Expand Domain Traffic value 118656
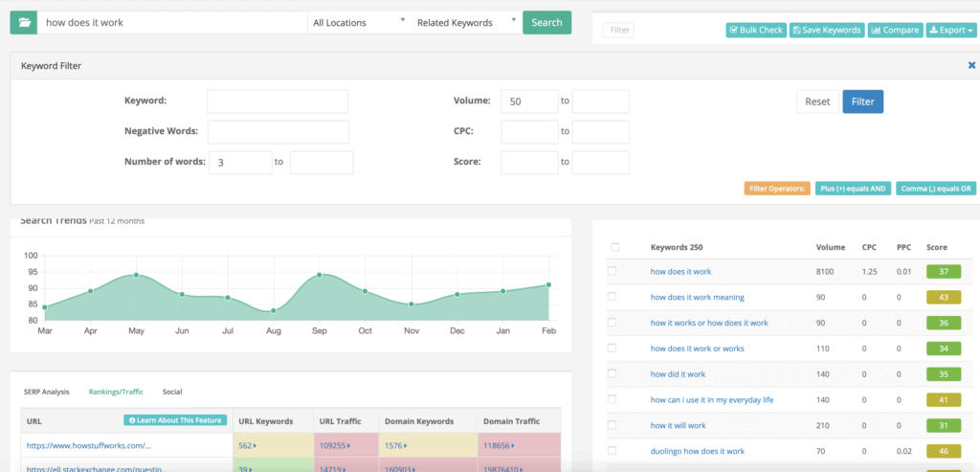This screenshot has width=980, height=472. click(x=500, y=445)
